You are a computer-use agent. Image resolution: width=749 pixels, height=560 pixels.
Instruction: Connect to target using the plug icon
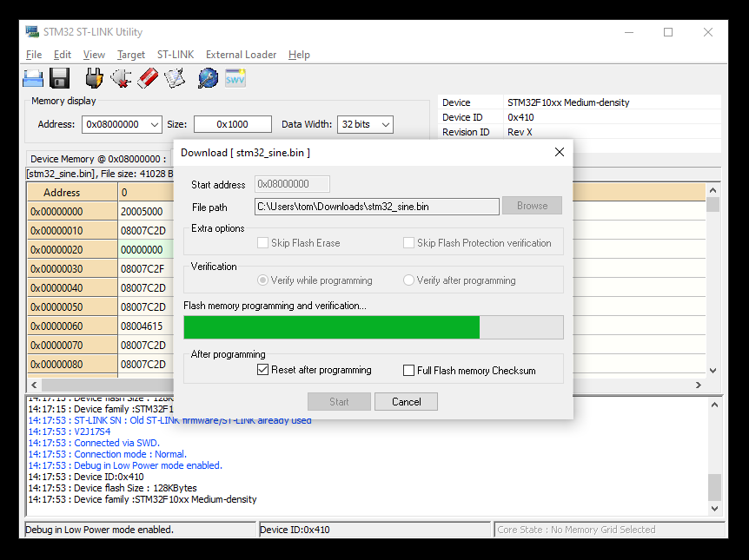[x=94, y=78]
